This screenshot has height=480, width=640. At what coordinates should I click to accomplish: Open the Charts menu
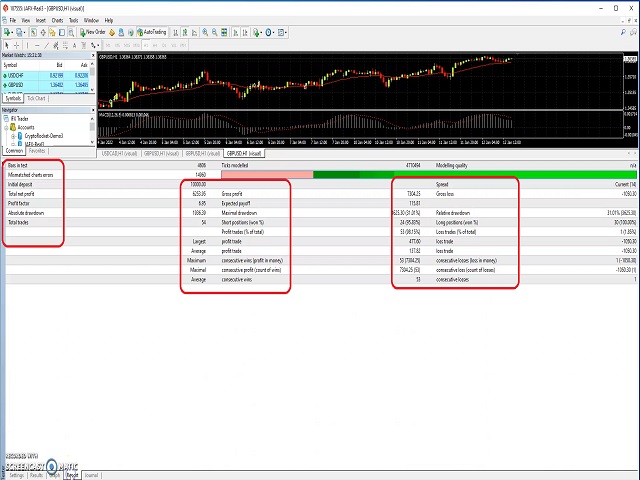pos(57,20)
